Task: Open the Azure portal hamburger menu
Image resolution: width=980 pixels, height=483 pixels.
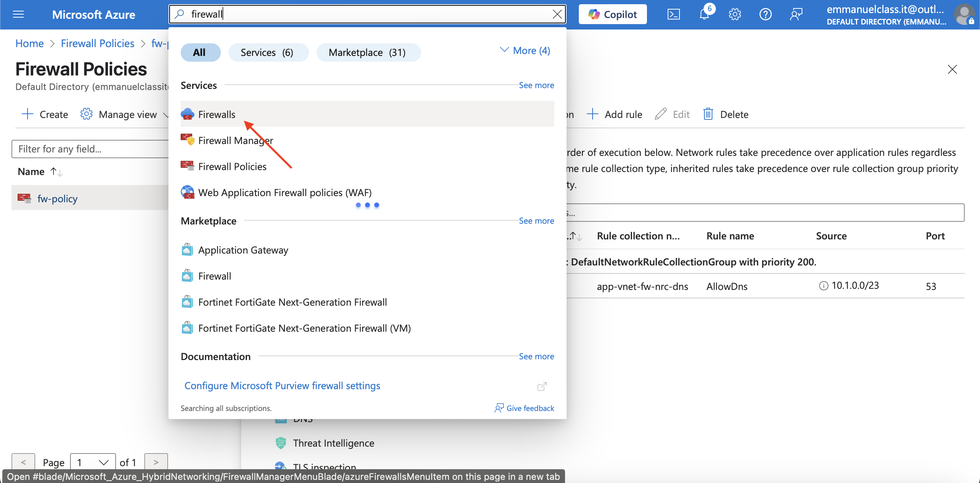Action: (18, 15)
